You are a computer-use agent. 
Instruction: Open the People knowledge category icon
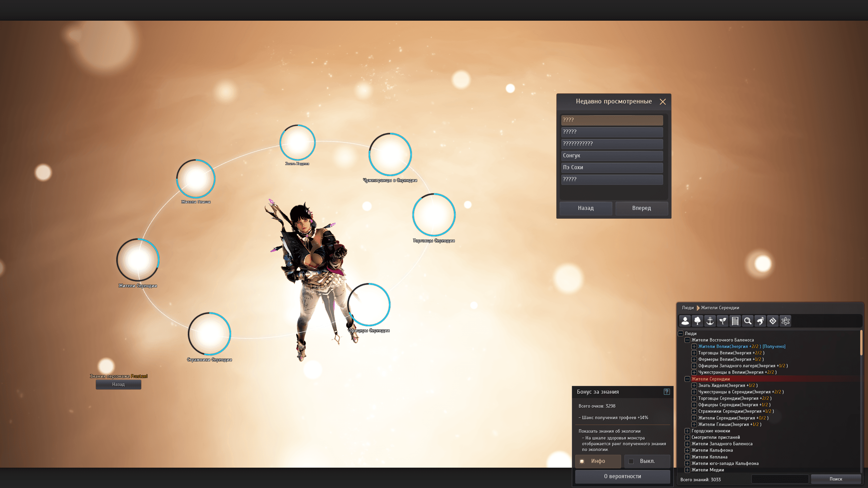[x=685, y=321]
